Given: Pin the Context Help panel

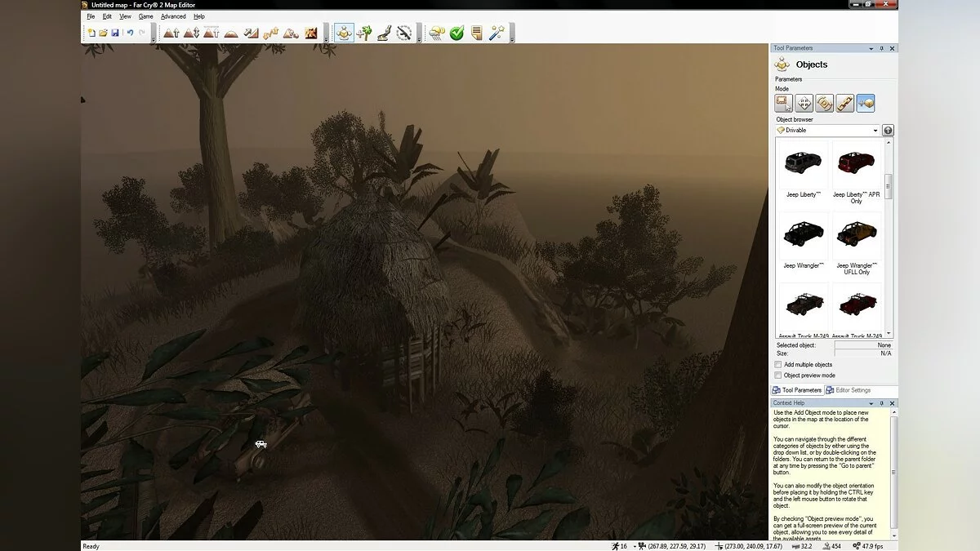Looking at the screenshot, I should [882, 403].
